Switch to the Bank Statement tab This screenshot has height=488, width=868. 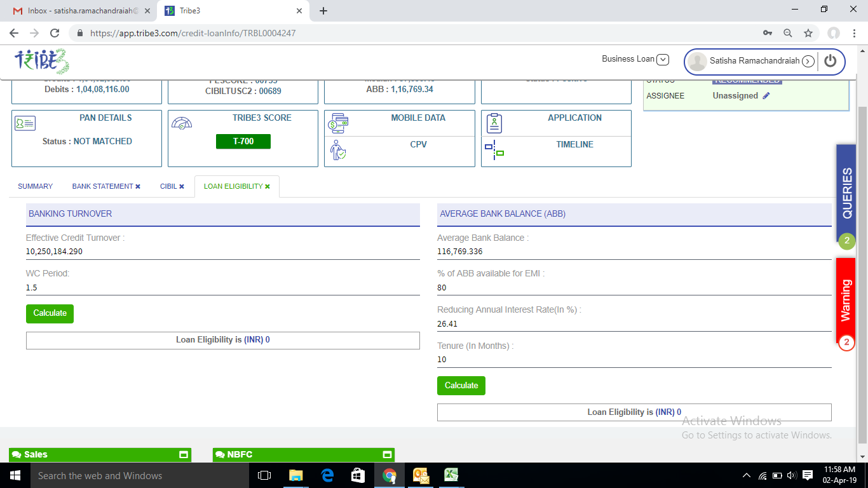pos(103,186)
